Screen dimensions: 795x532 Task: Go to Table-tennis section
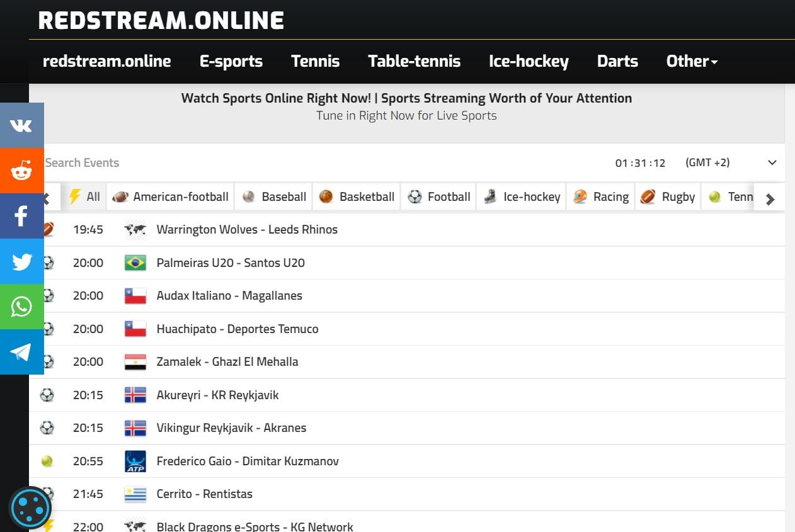coord(414,61)
